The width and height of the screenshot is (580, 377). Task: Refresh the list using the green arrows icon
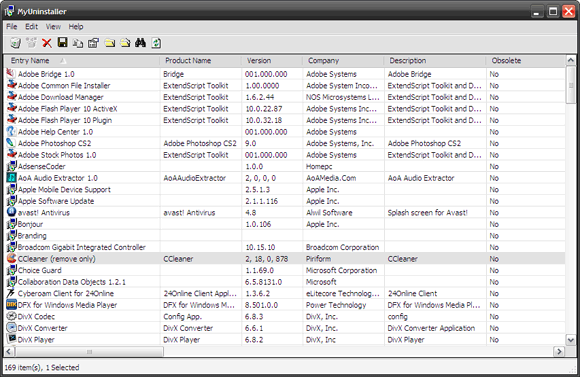(x=156, y=43)
